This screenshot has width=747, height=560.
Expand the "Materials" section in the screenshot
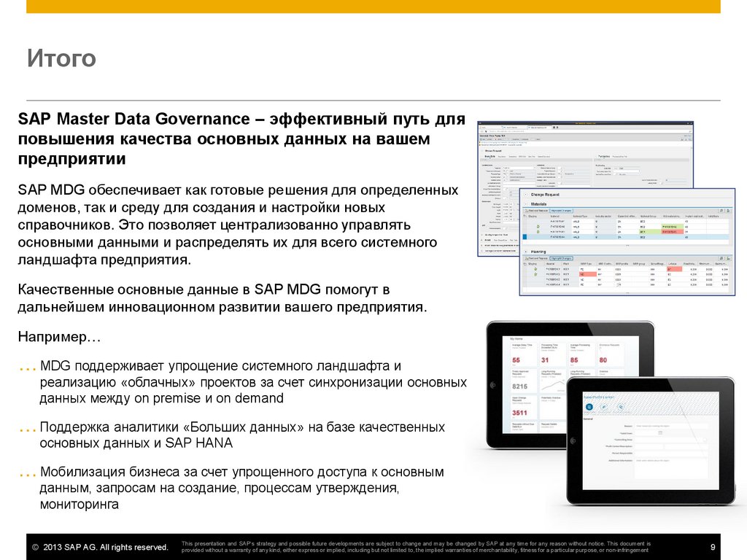click(x=527, y=204)
